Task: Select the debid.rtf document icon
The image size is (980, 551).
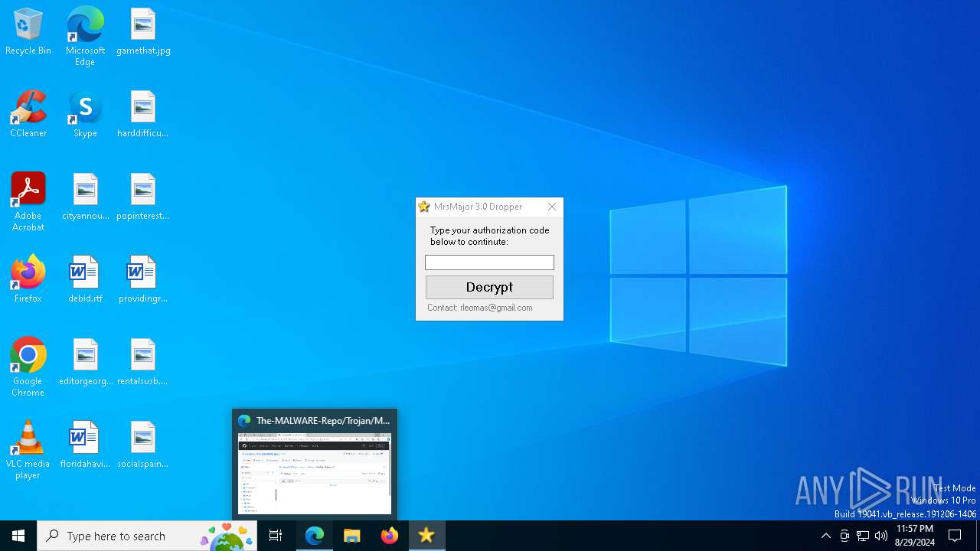Action: tap(85, 280)
